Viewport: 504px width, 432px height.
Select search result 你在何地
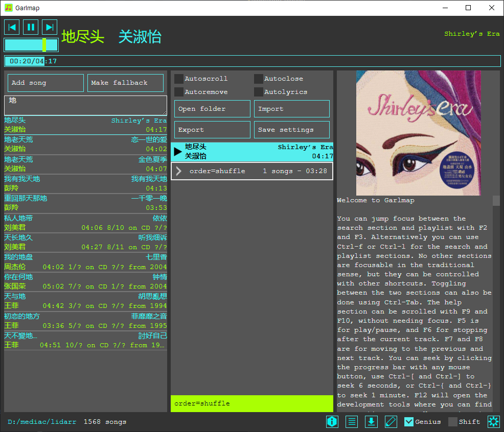tap(85, 282)
